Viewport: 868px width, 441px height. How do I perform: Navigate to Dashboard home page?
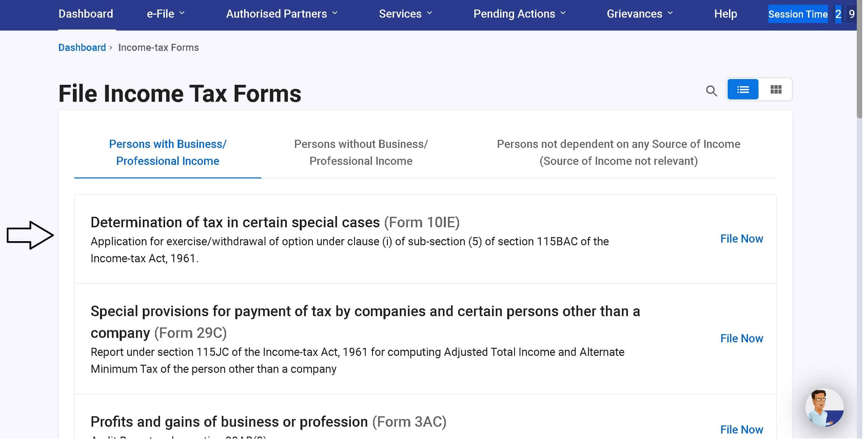85,14
